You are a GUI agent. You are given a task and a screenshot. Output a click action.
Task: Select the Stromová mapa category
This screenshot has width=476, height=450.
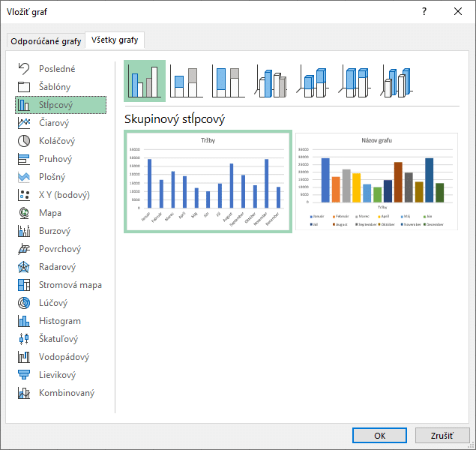[61, 285]
